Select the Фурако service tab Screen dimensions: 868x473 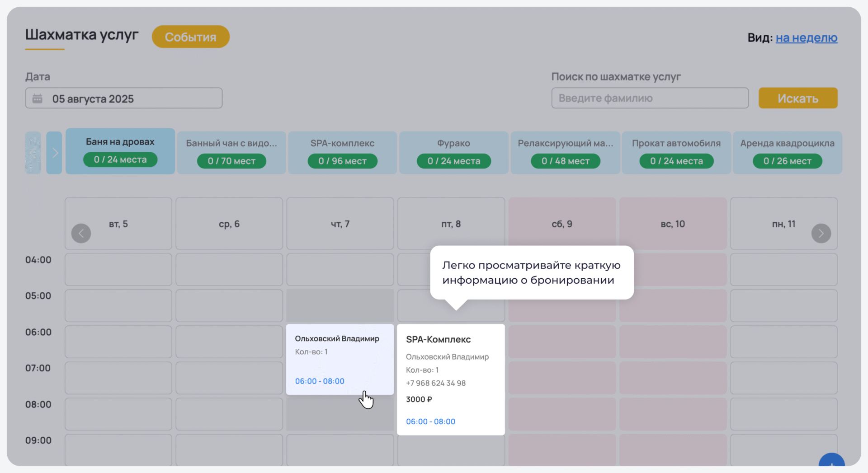[x=453, y=153]
